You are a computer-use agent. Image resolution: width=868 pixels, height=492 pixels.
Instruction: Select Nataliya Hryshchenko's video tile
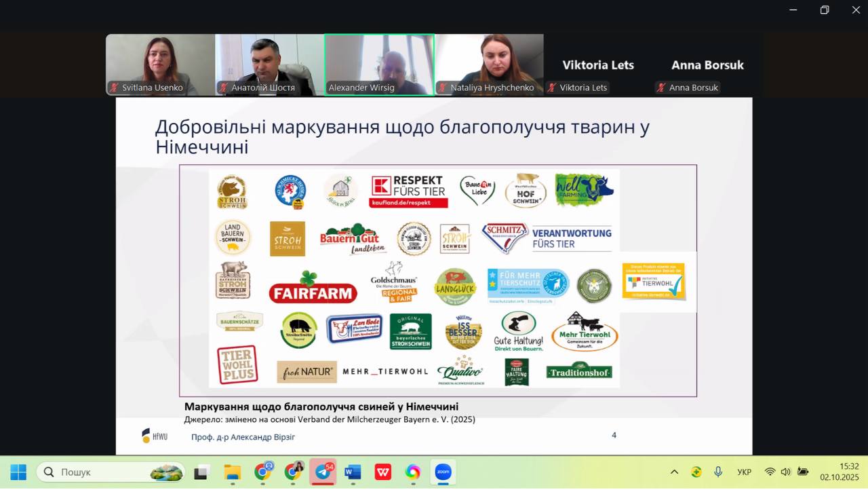point(489,64)
